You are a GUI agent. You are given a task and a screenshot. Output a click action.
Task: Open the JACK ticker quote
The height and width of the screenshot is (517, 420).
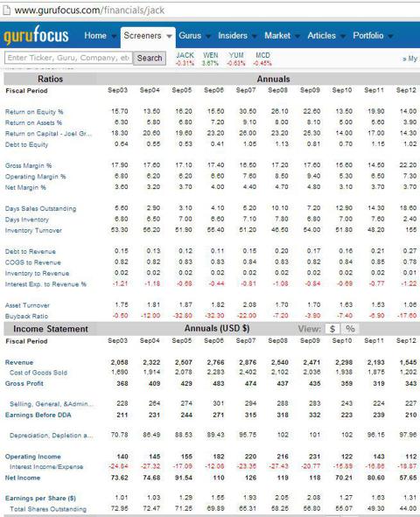[x=185, y=55]
